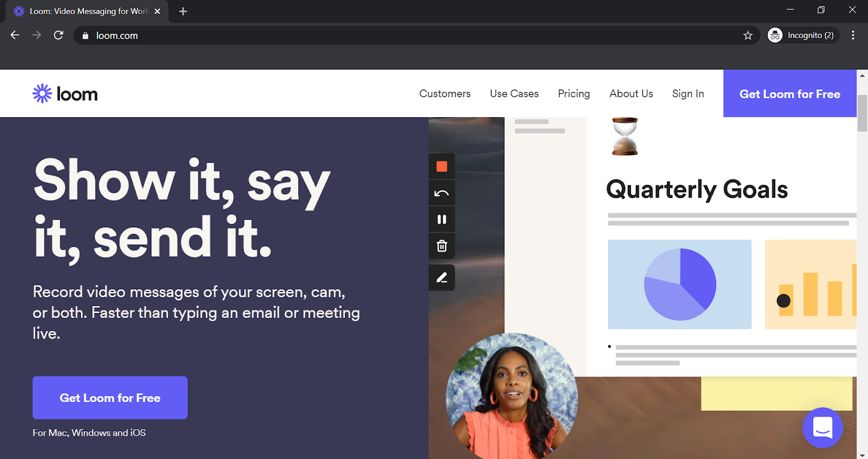The height and width of the screenshot is (459, 868).
Task: Open Customers navigation item
Action: pos(445,94)
